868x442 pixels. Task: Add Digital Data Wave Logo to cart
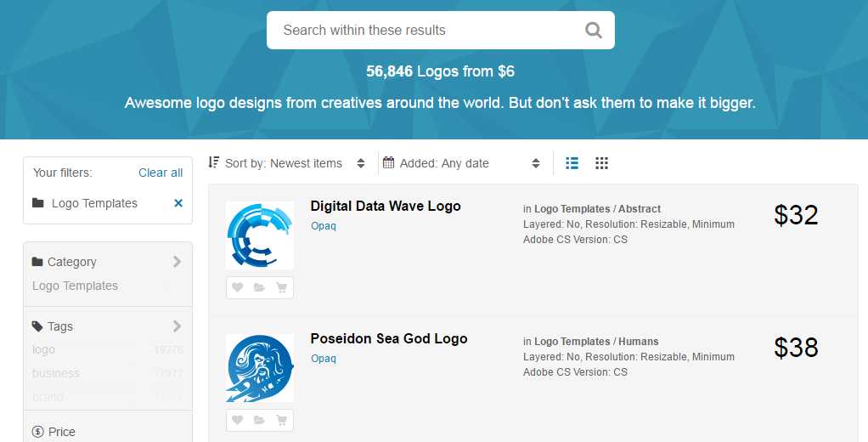pyautogui.click(x=282, y=288)
